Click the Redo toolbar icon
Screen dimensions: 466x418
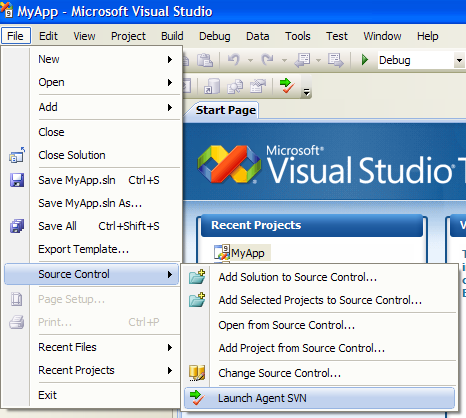(267, 60)
